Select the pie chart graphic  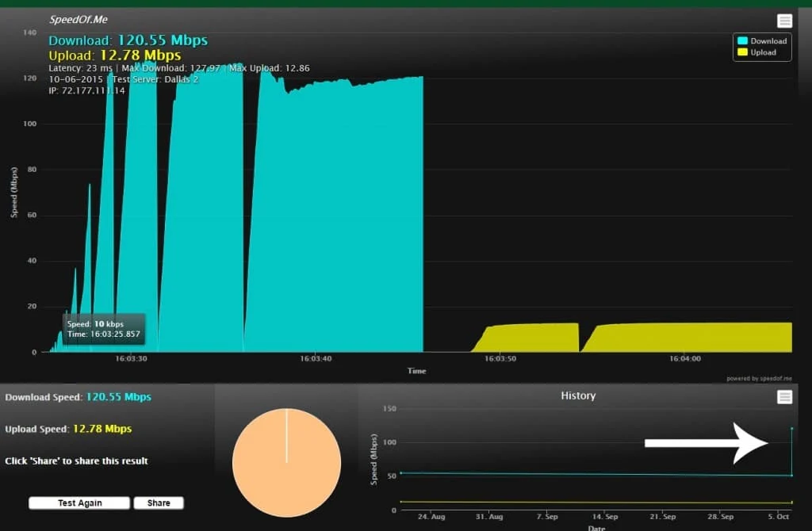tap(285, 464)
